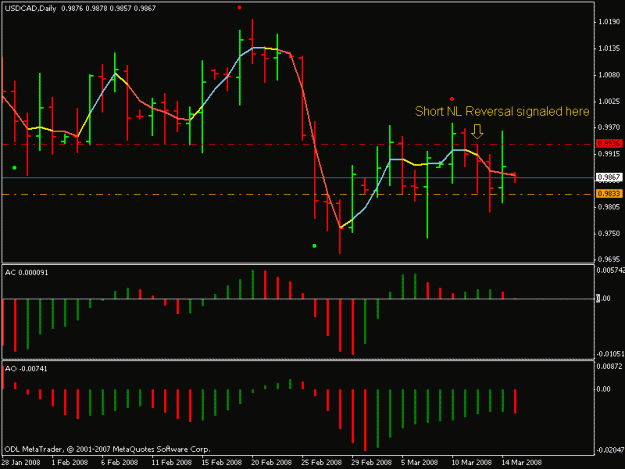Viewport: 625px width, 469px height.
Task: Click the 0.9915 price axis label
Action: 609,154
